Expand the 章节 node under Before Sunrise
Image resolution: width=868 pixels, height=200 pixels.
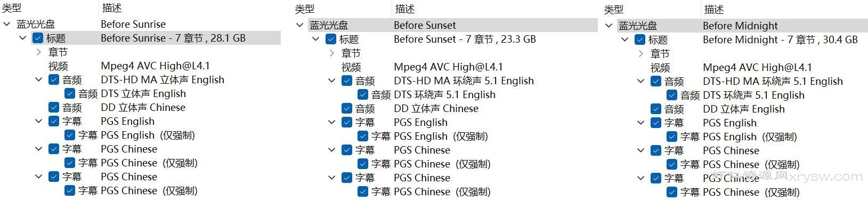(38, 52)
